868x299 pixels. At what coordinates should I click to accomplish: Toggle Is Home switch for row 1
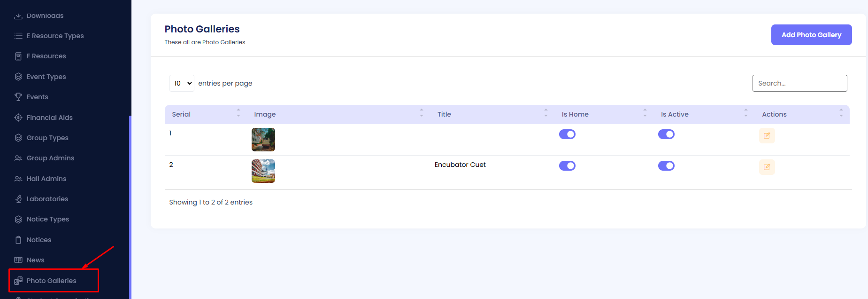(567, 134)
